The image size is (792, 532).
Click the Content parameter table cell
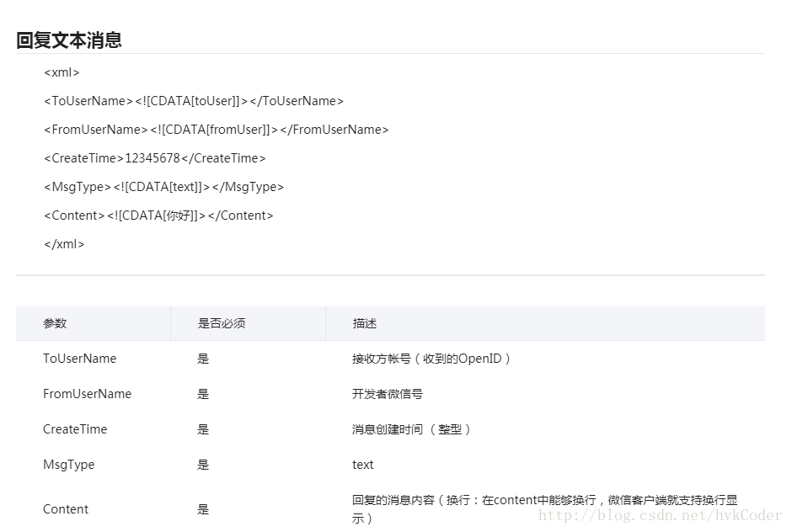click(x=66, y=509)
